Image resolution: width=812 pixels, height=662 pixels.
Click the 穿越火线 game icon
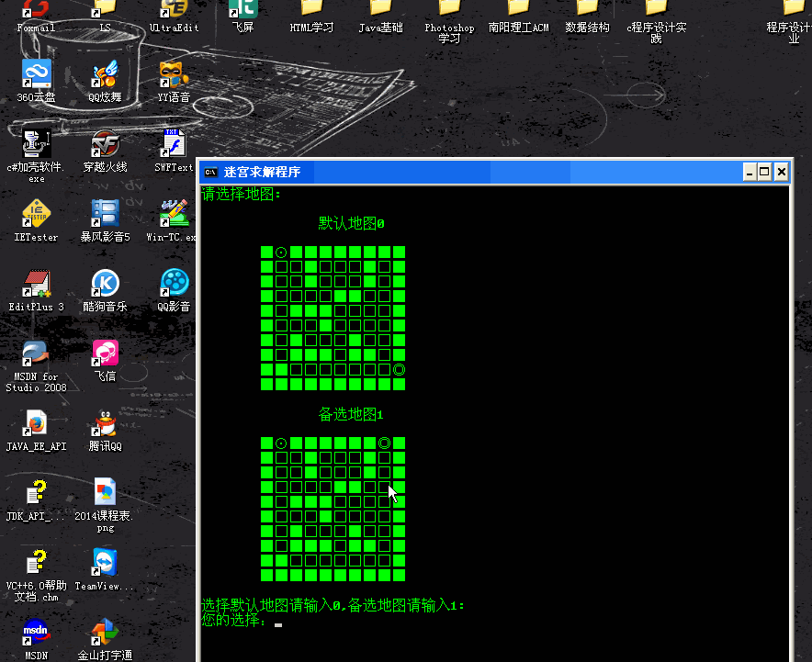click(105, 144)
